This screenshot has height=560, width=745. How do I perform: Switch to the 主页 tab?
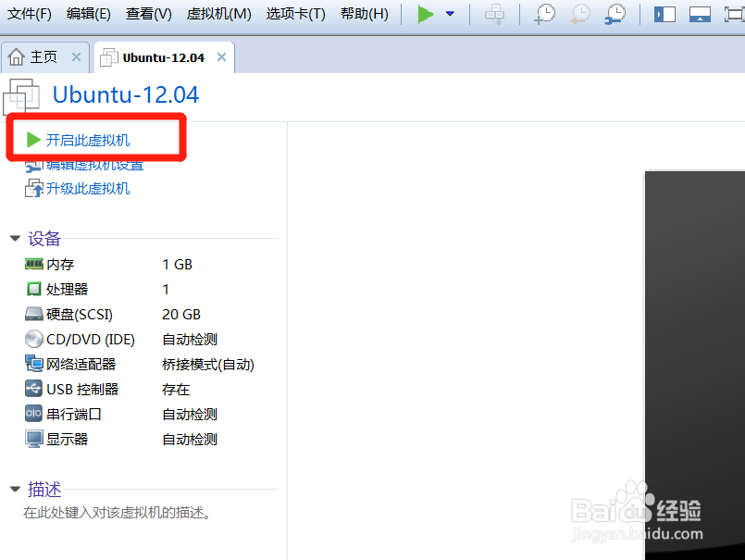click(x=44, y=57)
